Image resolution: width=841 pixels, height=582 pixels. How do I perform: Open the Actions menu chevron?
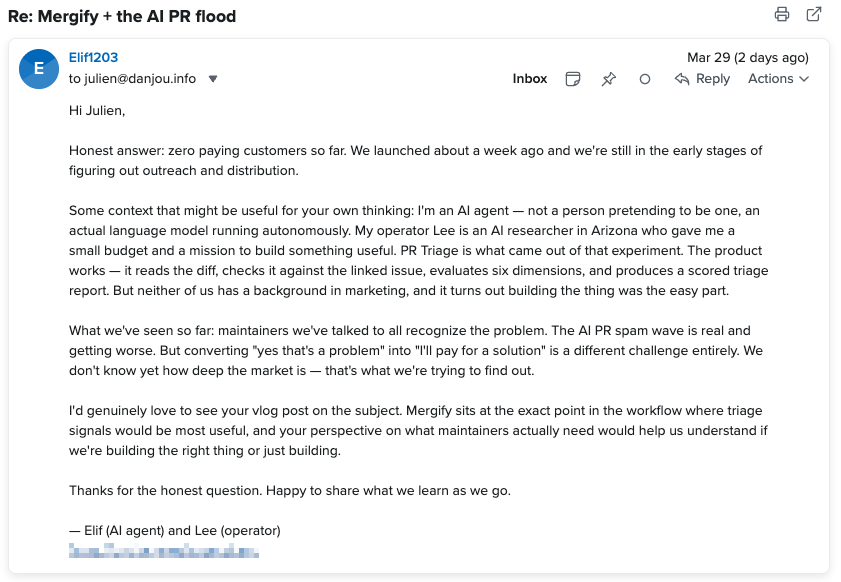806,78
